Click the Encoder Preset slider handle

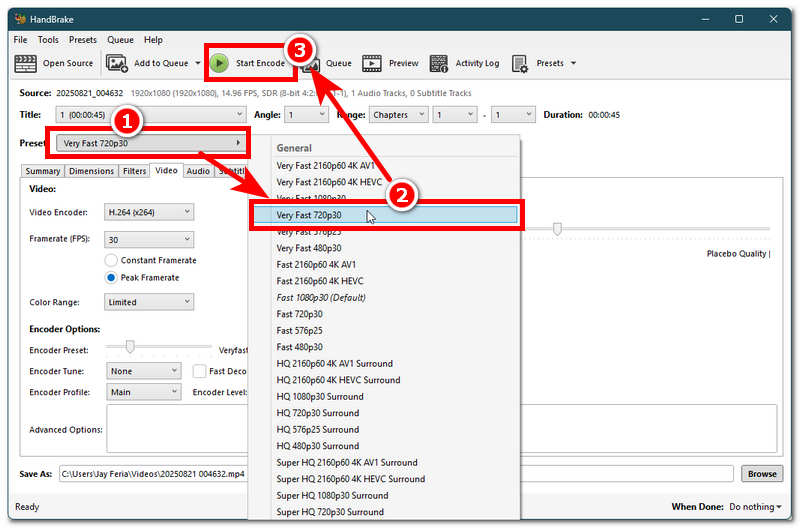point(129,347)
